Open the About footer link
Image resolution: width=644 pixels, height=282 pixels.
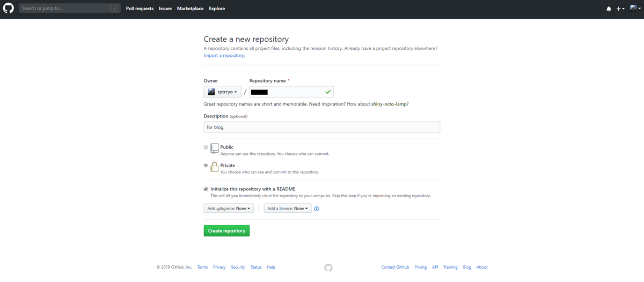click(x=482, y=267)
